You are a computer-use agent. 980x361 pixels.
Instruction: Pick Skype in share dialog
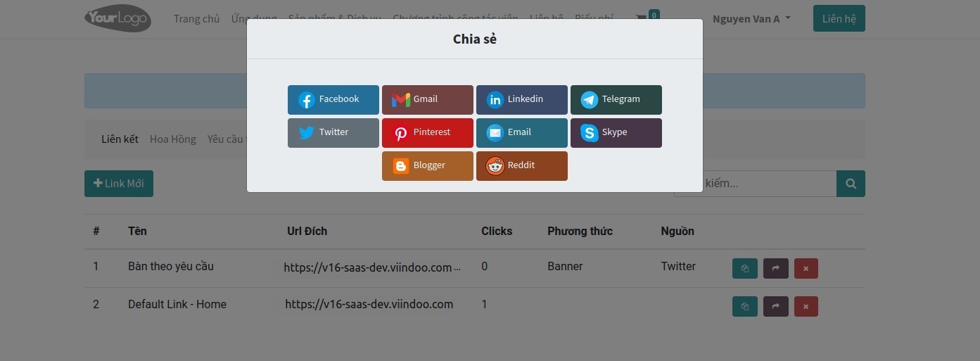pyautogui.click(x=616, y=133)
